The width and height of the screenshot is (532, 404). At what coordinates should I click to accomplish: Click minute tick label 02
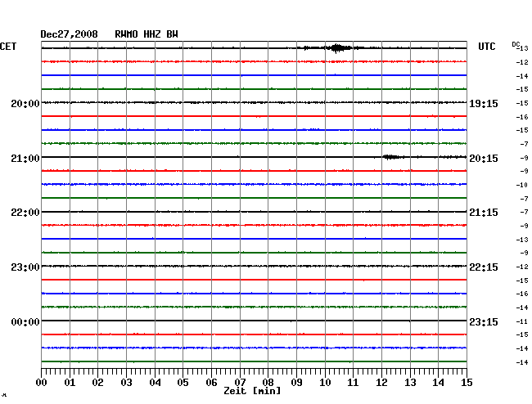pyautogui.click(x=97, y=383)
